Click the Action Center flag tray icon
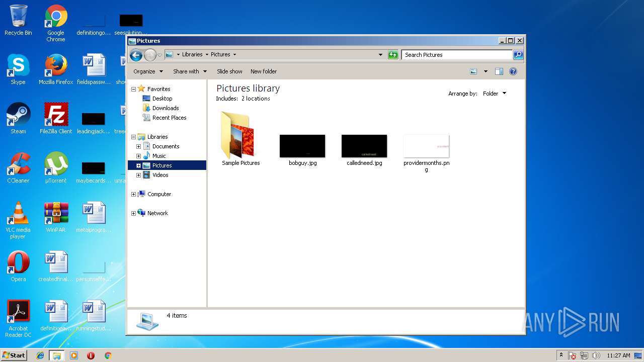The width and height of the screenshot is (644, 362). coord(573,355)
